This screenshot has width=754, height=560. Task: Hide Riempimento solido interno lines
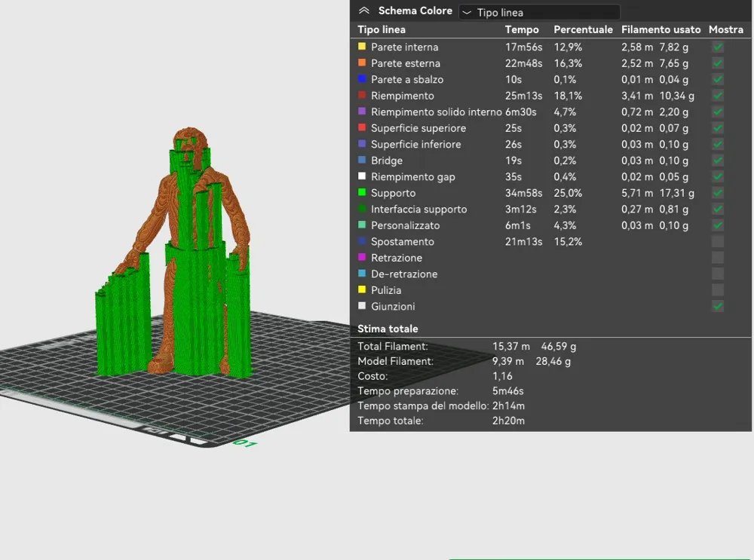(718, 112)
